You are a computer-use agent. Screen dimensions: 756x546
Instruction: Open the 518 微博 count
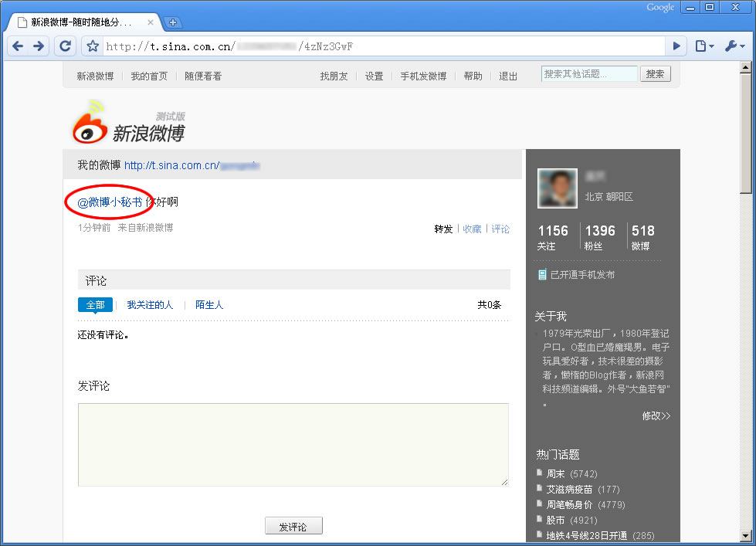(x=642, y=237)
